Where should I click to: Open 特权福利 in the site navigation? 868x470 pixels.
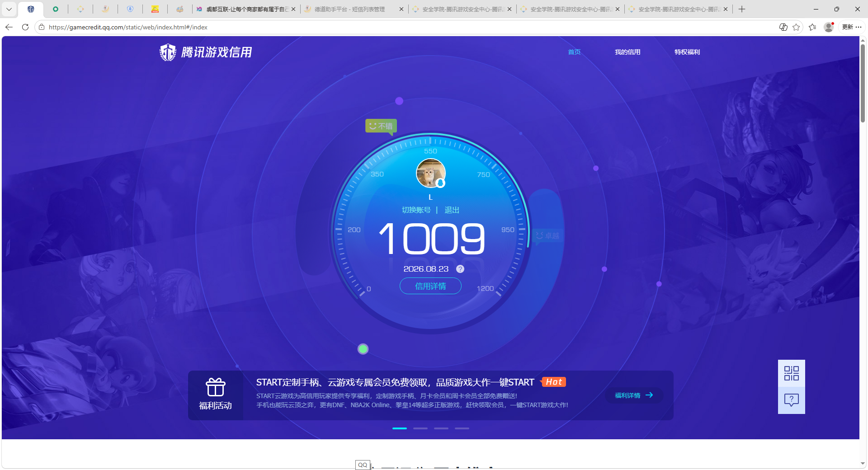(x=687, y=52)
